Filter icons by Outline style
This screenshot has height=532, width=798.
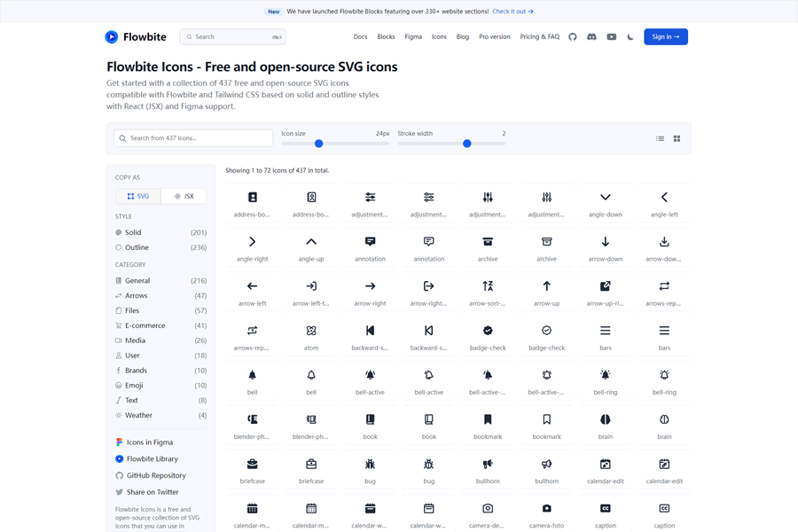point(137,247)
